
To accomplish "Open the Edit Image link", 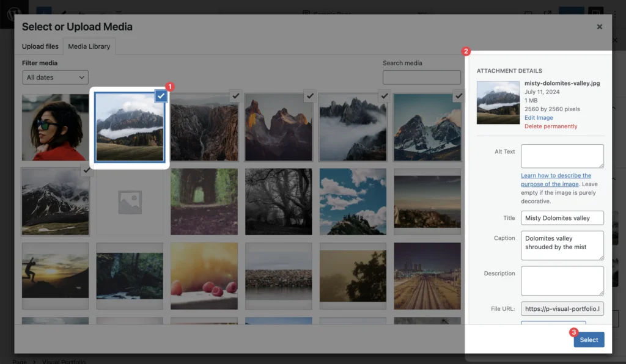I will [539, 118].
